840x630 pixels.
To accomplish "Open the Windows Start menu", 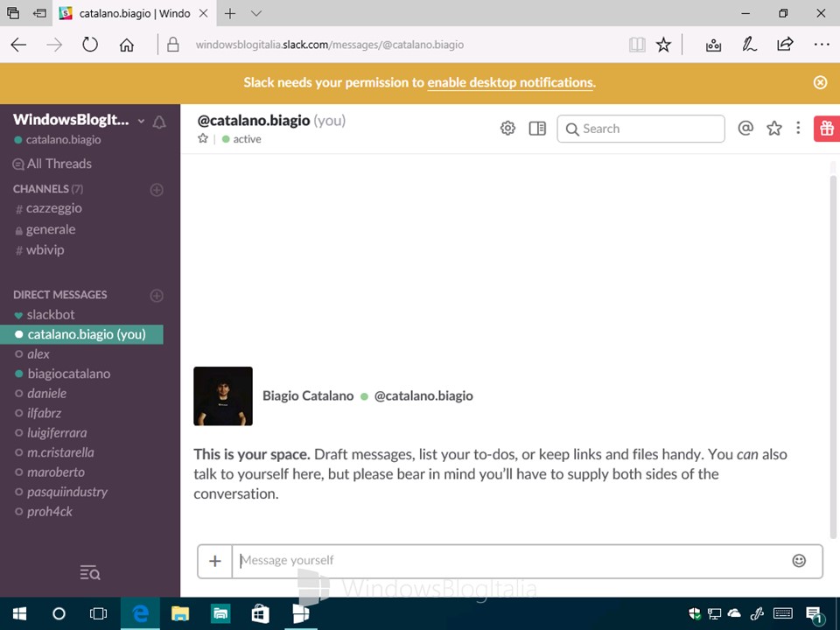I will 20,614.
